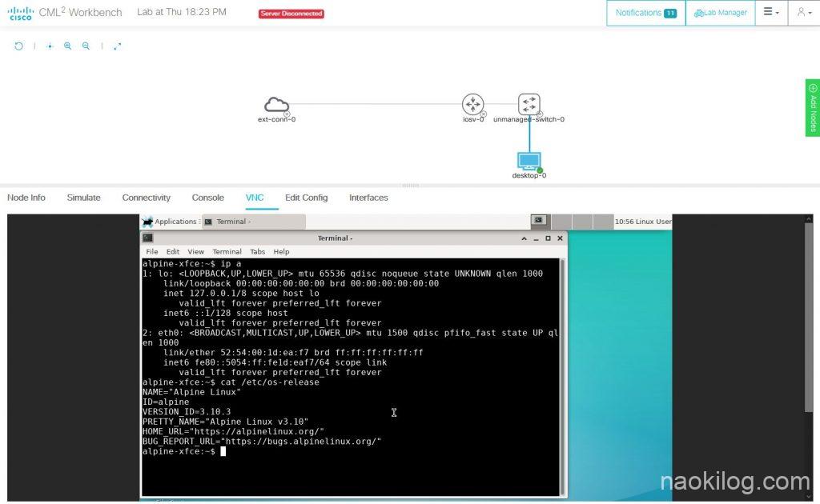
Task: Click the lab title 'Lab at Thu 18:23 PM'
Action: 182,12
